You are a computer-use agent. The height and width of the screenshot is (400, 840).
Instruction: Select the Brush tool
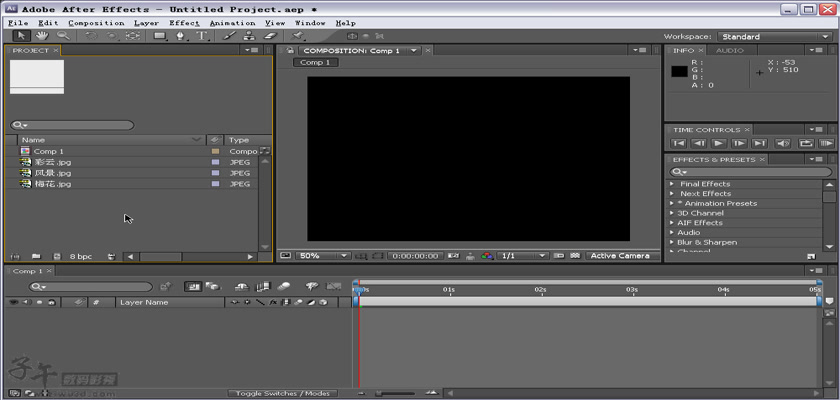coord(229,36)
